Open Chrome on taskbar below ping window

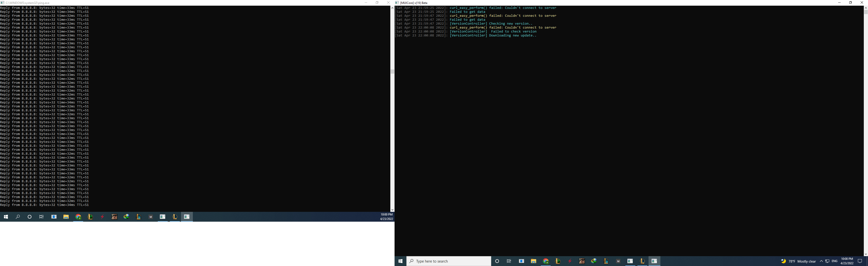tap(78, 217)
